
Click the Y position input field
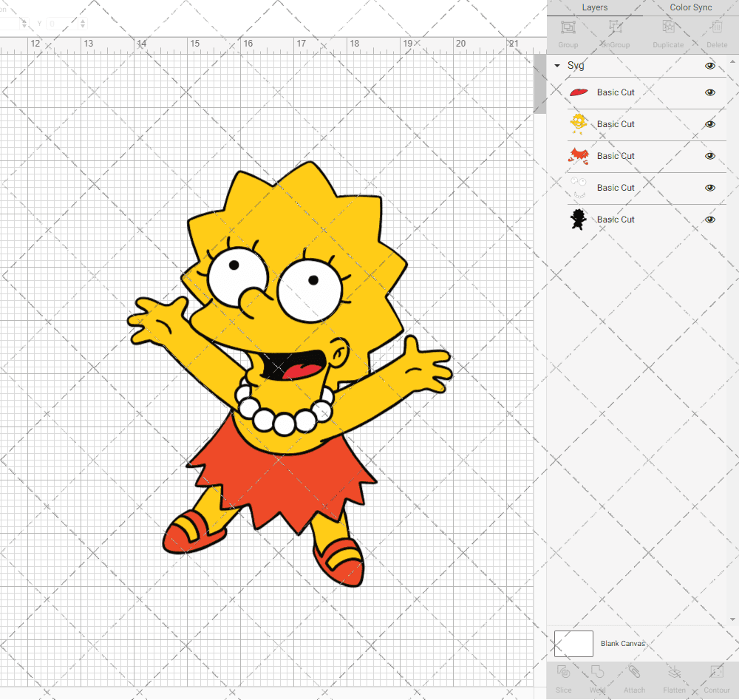[x=63, y=23]
